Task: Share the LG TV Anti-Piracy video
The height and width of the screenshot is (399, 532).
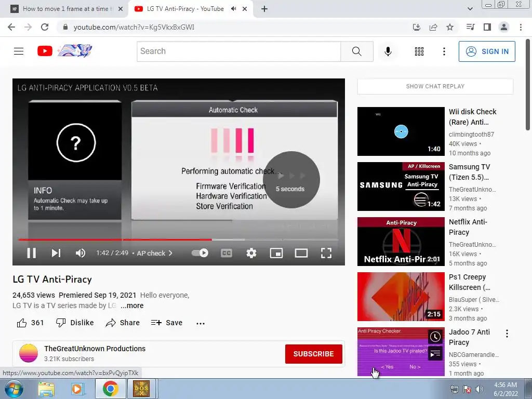Action: pyautogui.click(x=123, y=323)
